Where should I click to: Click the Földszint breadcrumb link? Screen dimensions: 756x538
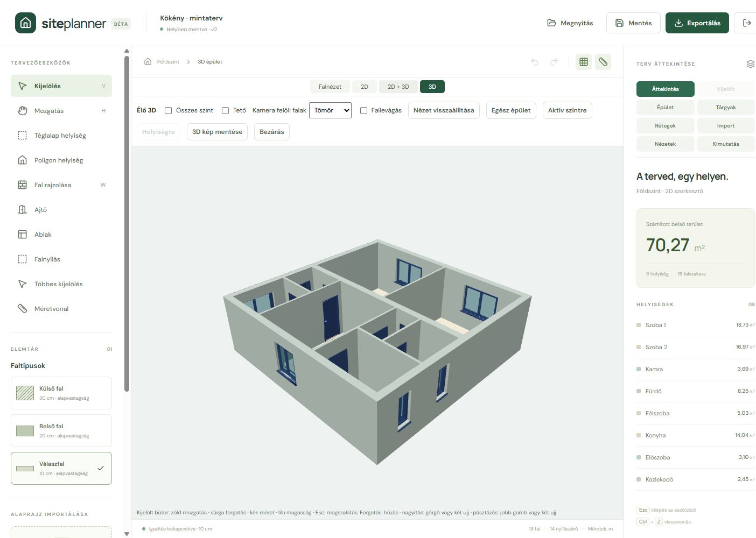coord(168,62)
